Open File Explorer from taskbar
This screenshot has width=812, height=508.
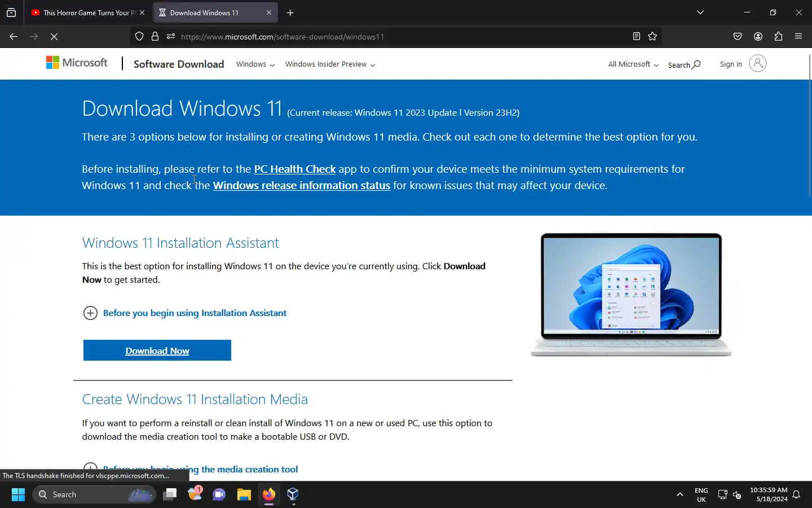coord(244,494)
